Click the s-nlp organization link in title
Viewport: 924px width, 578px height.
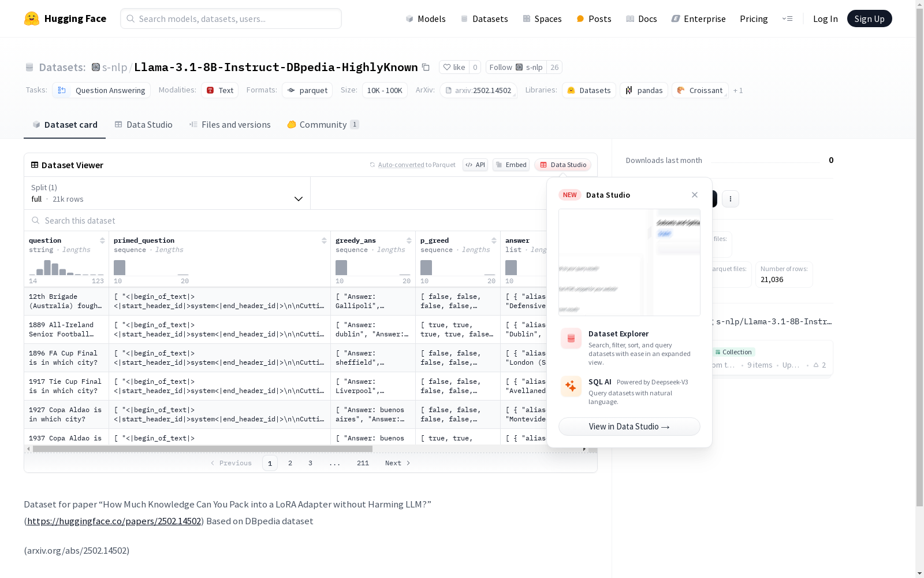114,67
